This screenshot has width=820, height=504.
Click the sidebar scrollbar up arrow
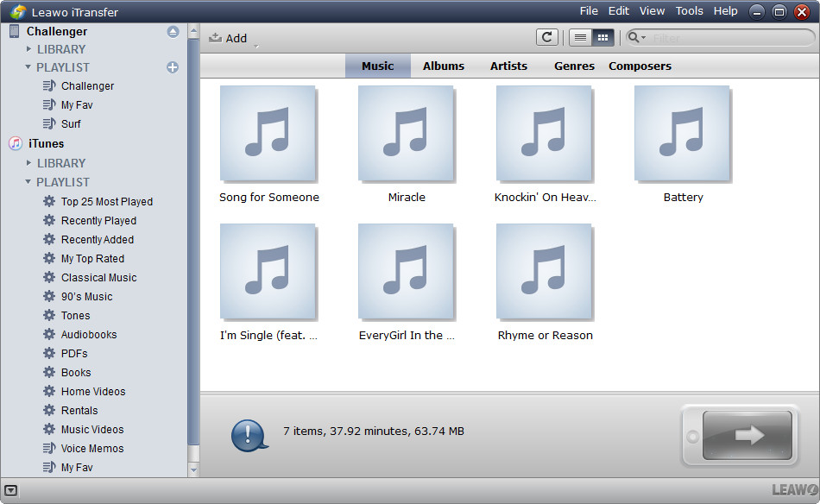[x=193, y=31]
